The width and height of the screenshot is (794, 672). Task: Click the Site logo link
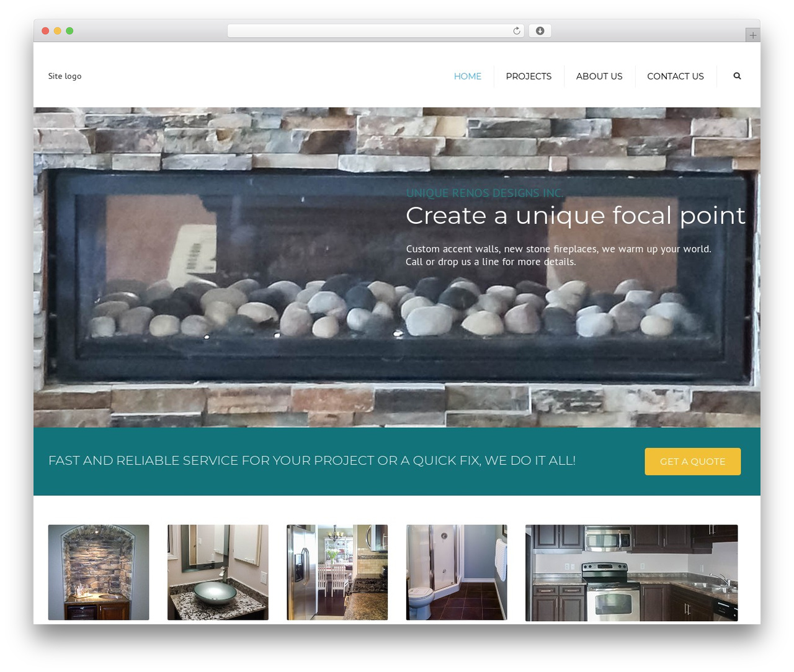tap(65, 76)
